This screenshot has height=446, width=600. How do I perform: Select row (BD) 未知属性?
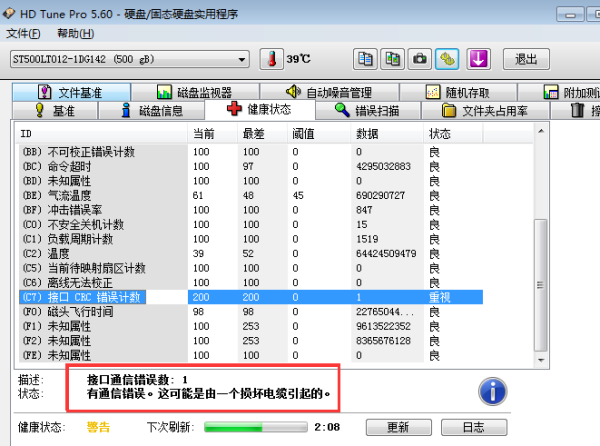tap(251, 181)
